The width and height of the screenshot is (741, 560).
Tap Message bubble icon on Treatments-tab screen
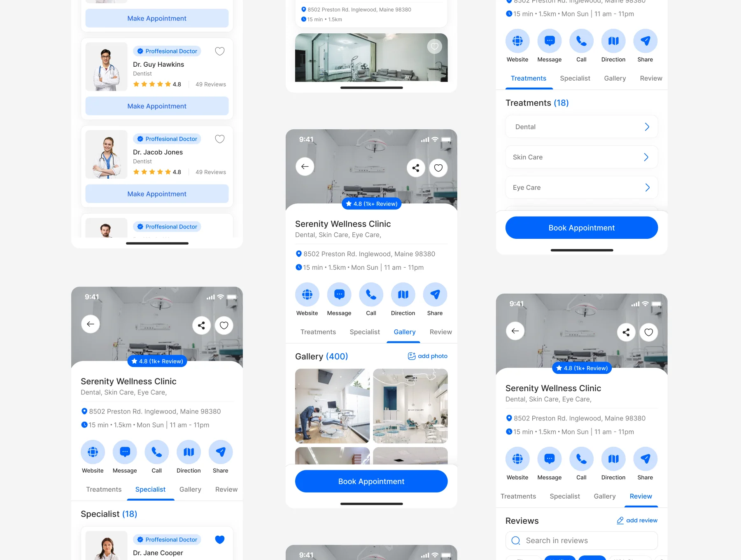tap(550, 41)
